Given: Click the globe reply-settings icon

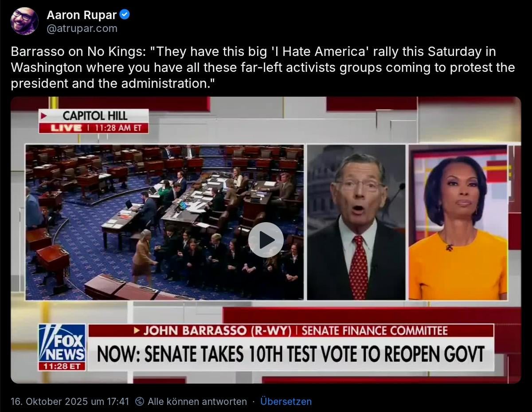Looking at the screenshot, I should (140, 401).
